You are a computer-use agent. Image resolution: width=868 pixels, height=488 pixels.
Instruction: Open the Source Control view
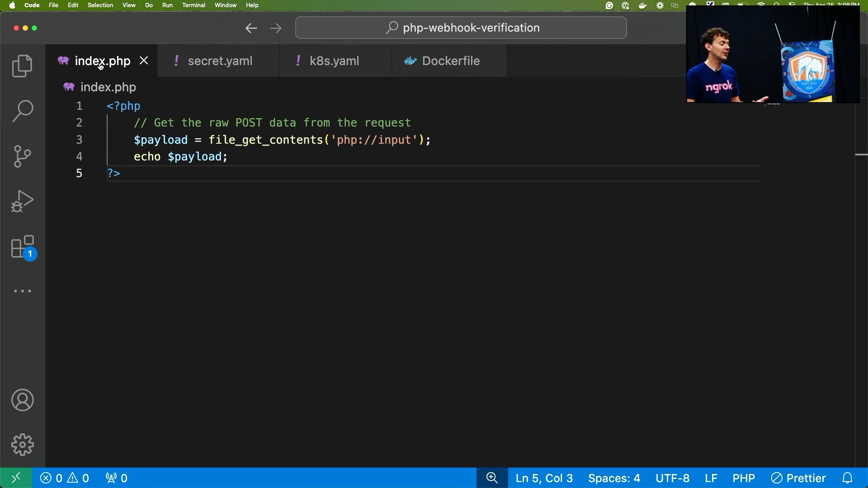pyautogui.click(x=22, y=156)
